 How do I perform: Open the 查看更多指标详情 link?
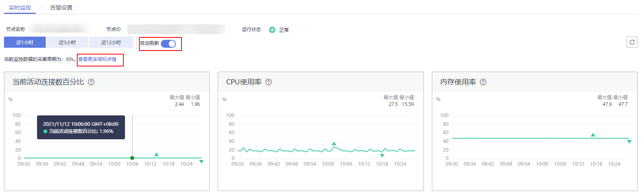pyautogui.click(x=98, y=59)
